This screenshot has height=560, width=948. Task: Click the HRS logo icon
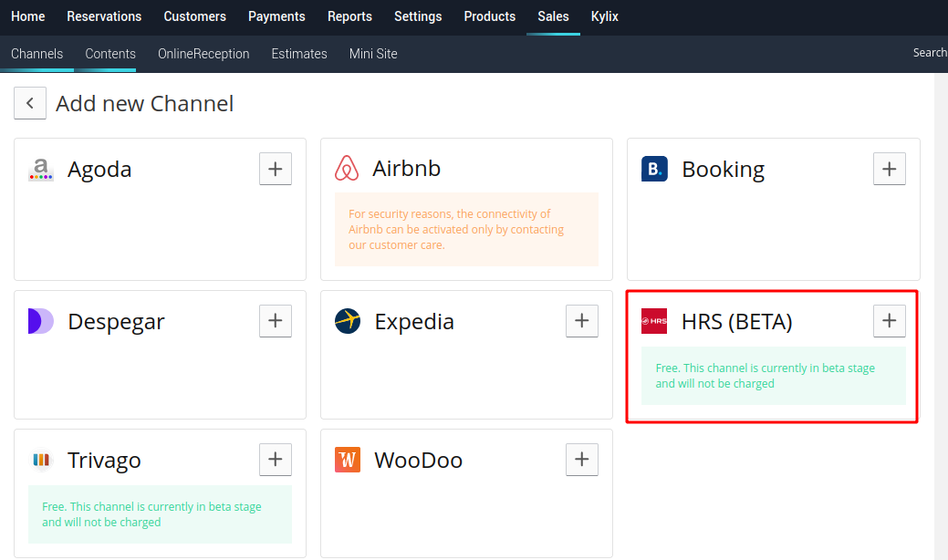(x=654, y=321)
